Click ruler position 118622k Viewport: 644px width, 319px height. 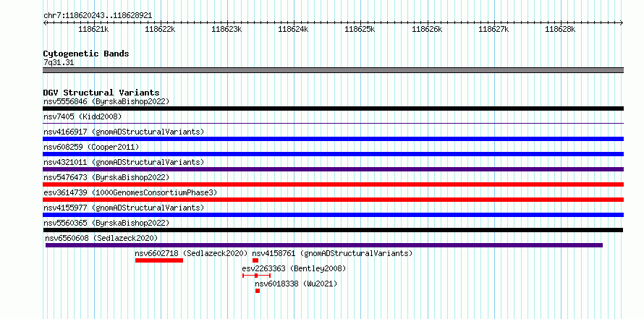coord(160,29)
